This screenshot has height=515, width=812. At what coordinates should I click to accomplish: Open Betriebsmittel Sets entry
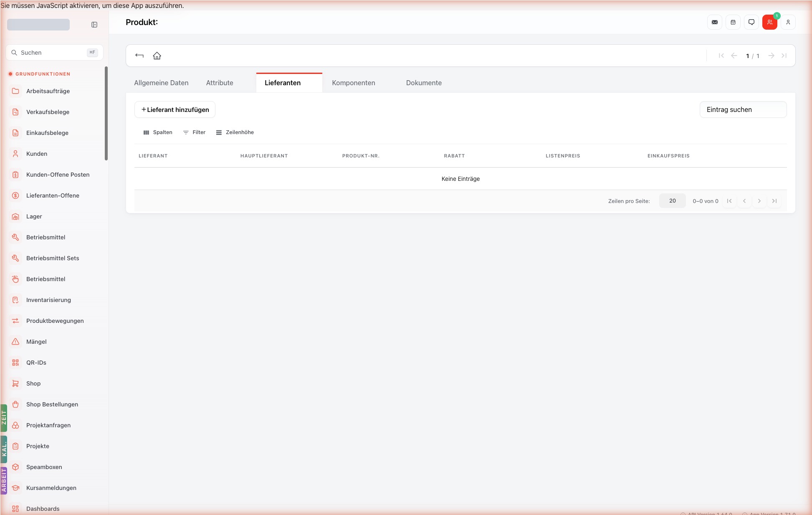54,258
